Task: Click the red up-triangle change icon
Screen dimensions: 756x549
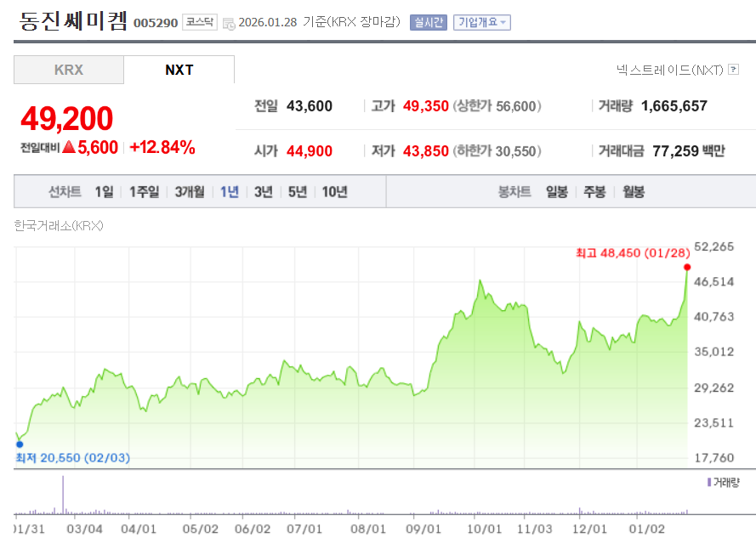Action: click(x=69, y=146)
